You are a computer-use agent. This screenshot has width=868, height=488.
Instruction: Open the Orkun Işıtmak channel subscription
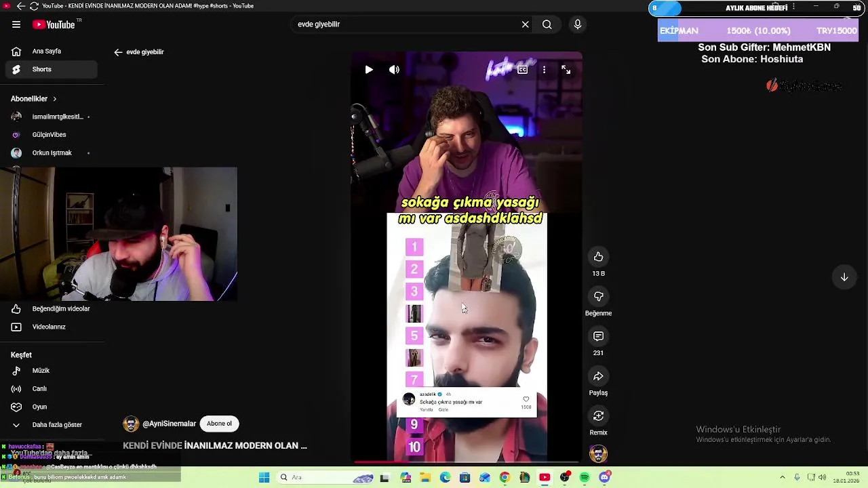[x=52, y=153]
